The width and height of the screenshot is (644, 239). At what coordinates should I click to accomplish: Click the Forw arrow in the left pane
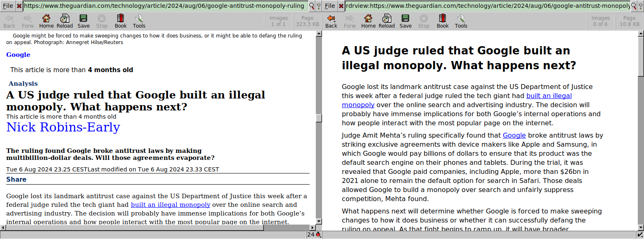click(28, 21)
